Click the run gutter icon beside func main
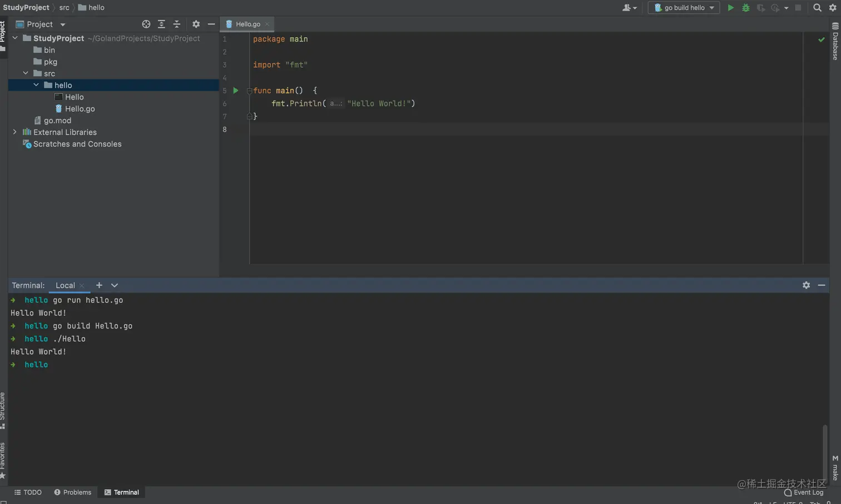This screenshot has height=504, width=841. [x=236, y=91]
